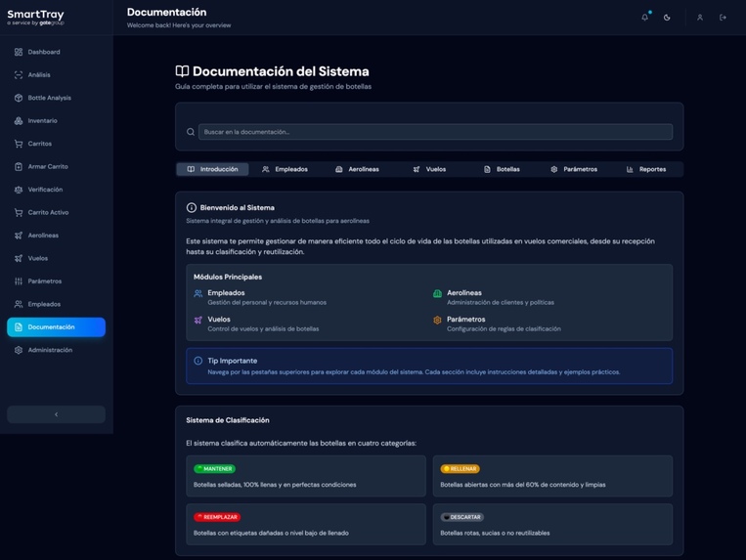Click the Administración gear icon
The image size is (746, 560).
19,350
